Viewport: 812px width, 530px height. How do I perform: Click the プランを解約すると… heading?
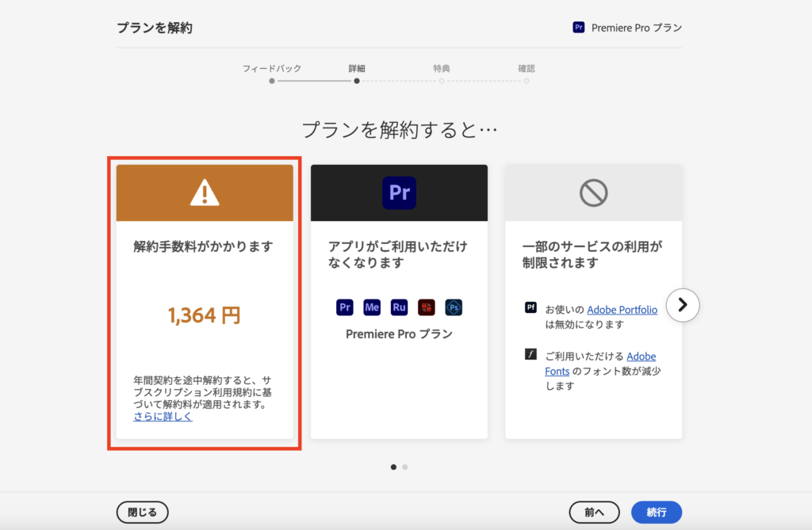click(x=400, y=129)
